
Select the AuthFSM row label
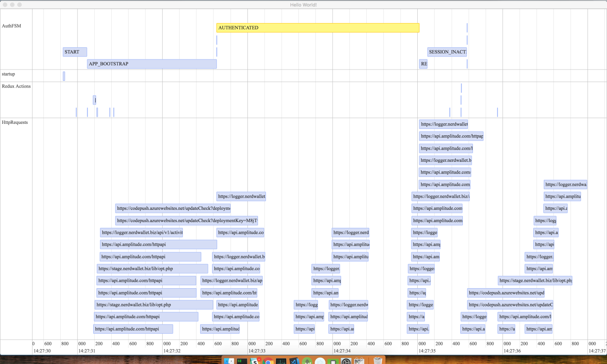tap(11, 26)
